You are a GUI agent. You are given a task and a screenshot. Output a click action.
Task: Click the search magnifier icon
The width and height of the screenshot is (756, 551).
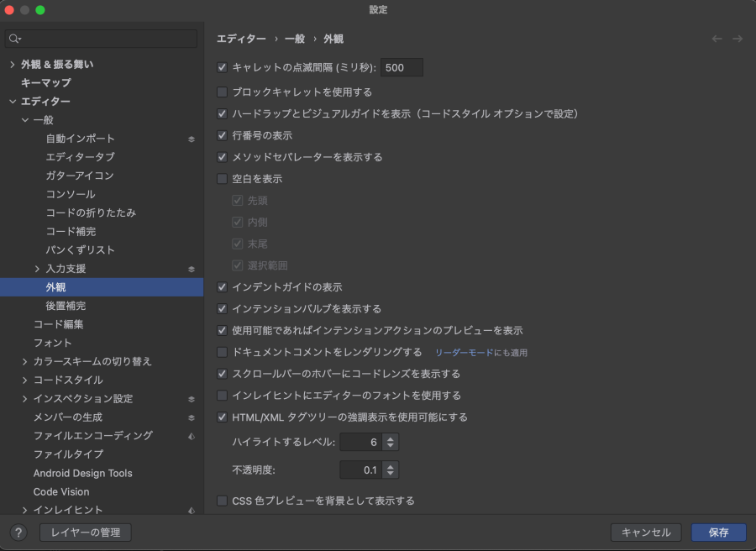tap(14, 39)
